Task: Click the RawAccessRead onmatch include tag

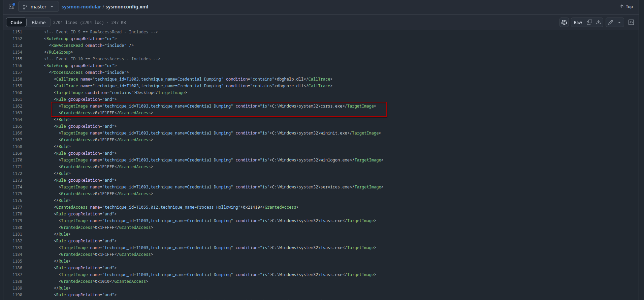Action: click(91, 46)
